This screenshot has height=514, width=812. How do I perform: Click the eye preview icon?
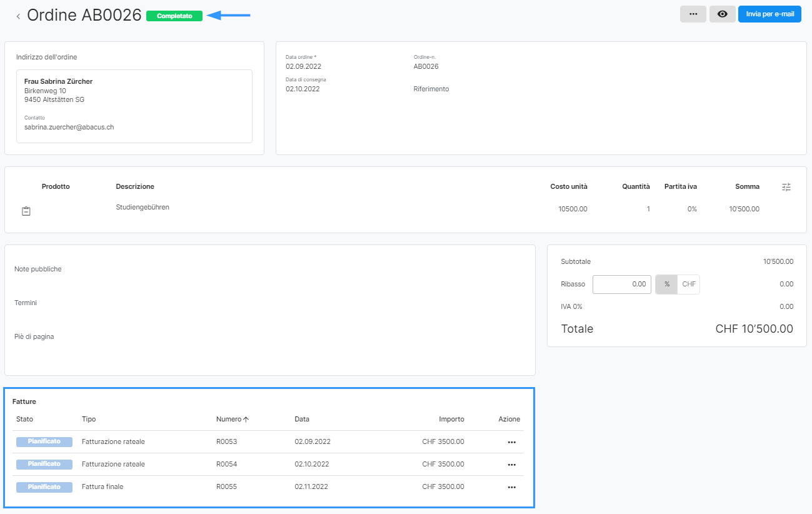[x=722, y=14]
